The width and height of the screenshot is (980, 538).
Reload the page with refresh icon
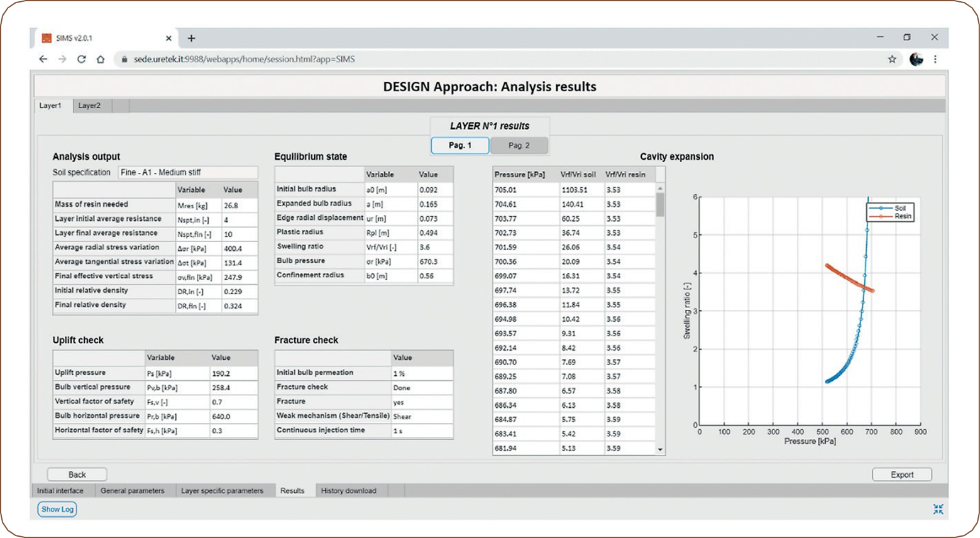pos(81,59)
